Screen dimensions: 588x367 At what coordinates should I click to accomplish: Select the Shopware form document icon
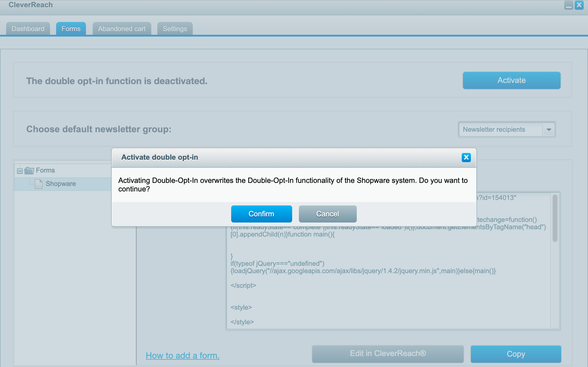click(x=39, y=184)
